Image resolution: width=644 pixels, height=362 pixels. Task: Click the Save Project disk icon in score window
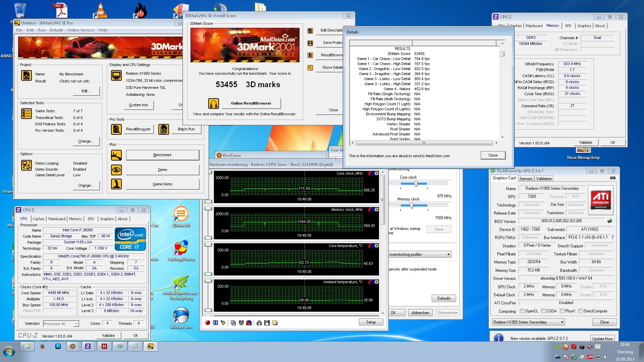(x=310, y=43)
